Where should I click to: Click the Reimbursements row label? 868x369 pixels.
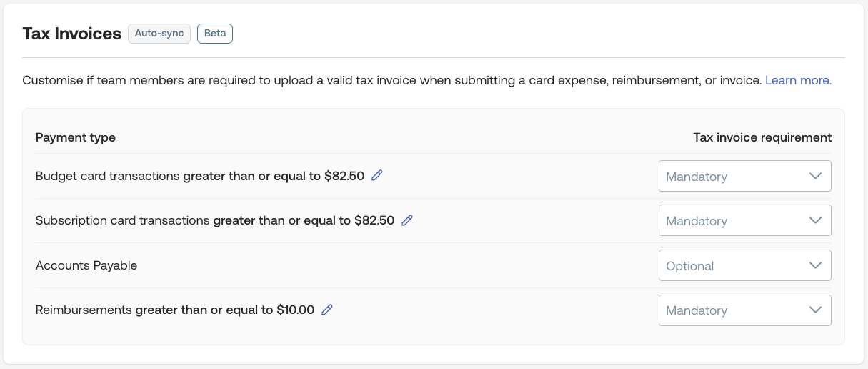tap(84, 310)
